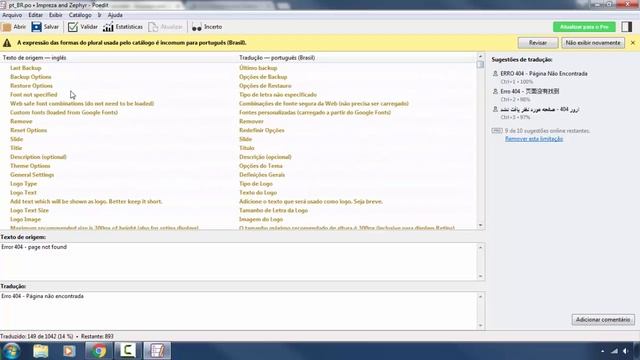The image size is (640, 360).
Task: Click the volume icon in system tray
Action: (626, 351)
